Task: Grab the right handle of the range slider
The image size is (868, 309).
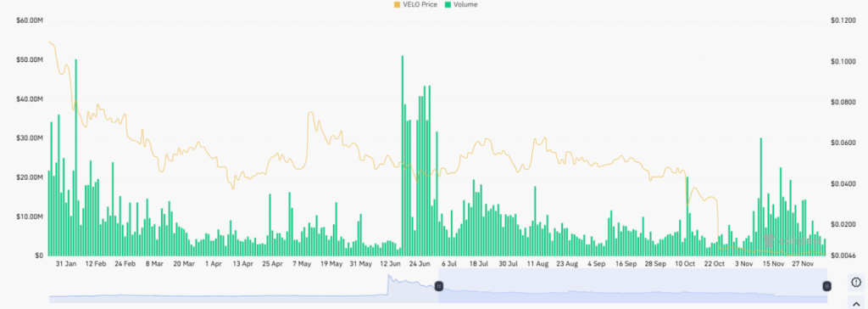Action: coord(826,286)
